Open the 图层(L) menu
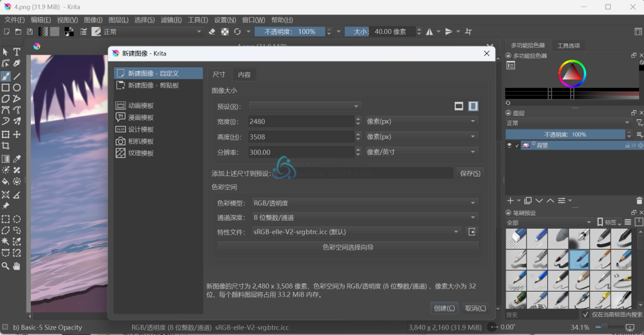 pos(119,19)
